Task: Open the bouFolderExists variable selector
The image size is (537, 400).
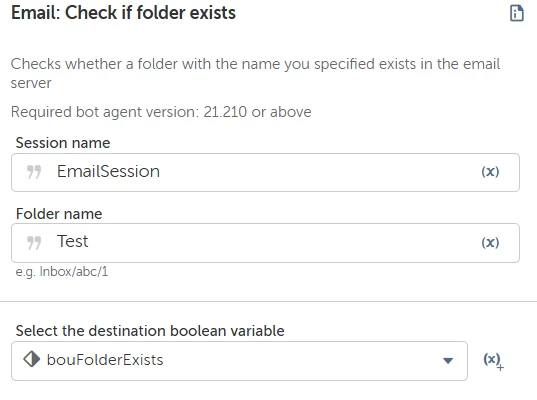Action: [239, 361]
